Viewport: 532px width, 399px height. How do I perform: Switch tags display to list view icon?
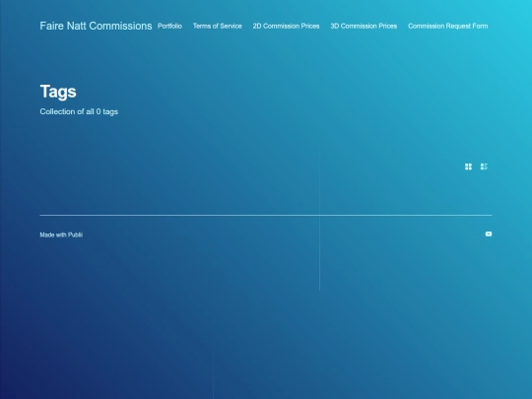coord(484,166)
